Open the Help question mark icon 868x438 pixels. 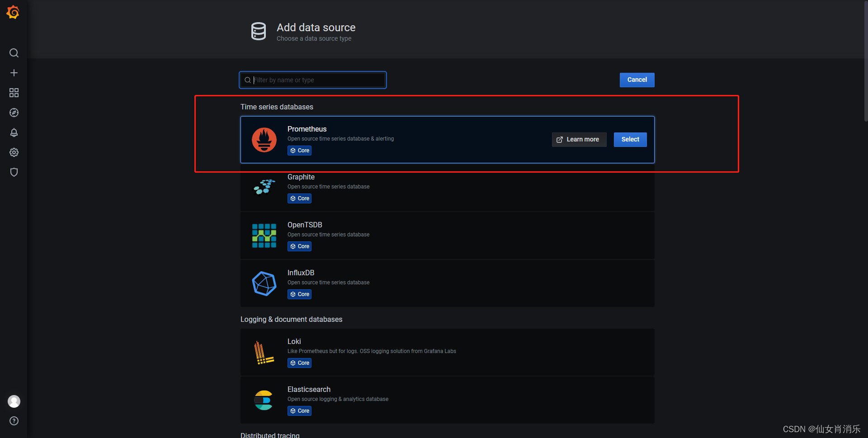pos(14,421)
